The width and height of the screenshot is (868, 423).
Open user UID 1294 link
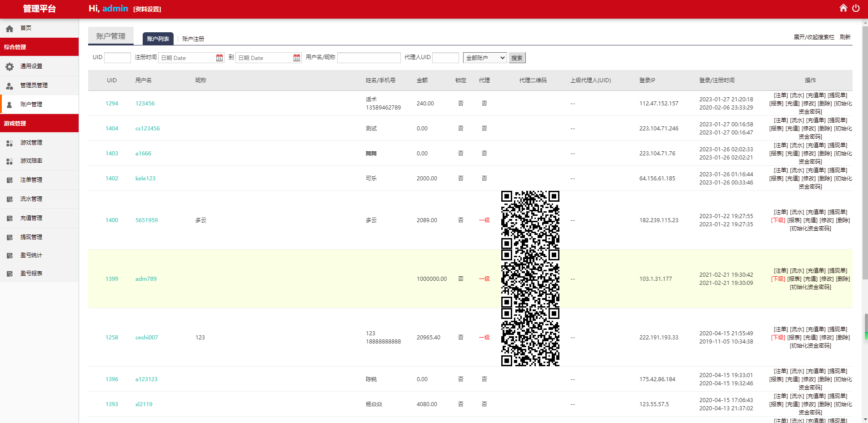[112, 104]
